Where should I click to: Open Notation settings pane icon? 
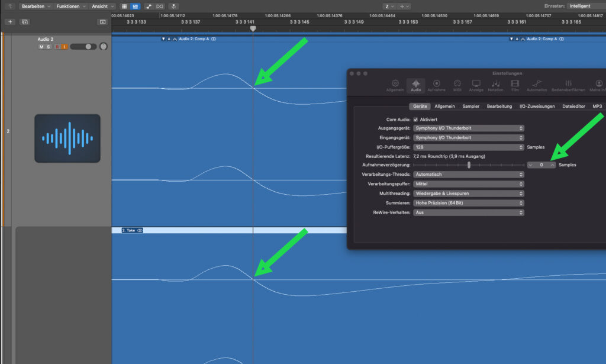tap(495, 86)
